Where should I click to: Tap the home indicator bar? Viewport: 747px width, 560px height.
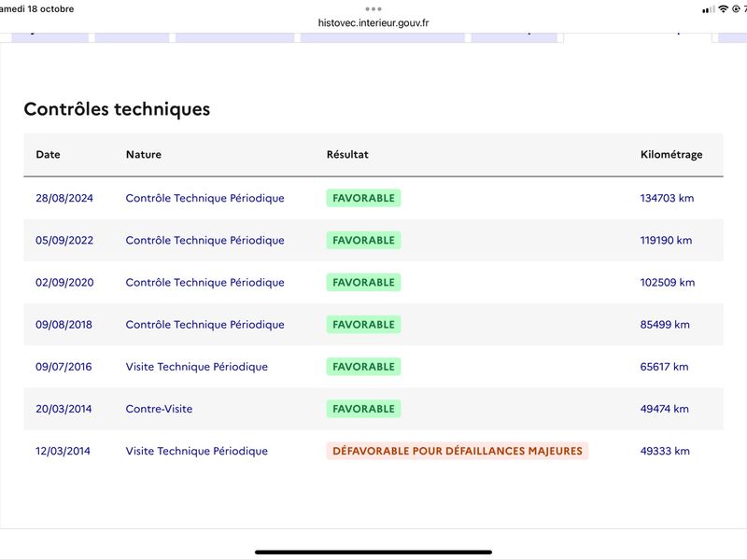pyautogui.click(x=373, y=552)
